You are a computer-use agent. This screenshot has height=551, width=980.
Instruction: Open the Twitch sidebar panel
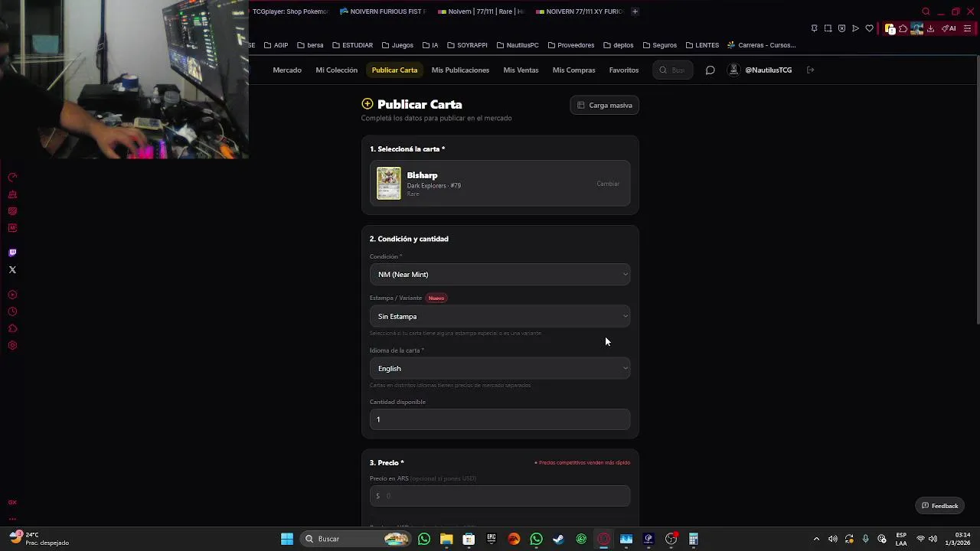point(12,253)
